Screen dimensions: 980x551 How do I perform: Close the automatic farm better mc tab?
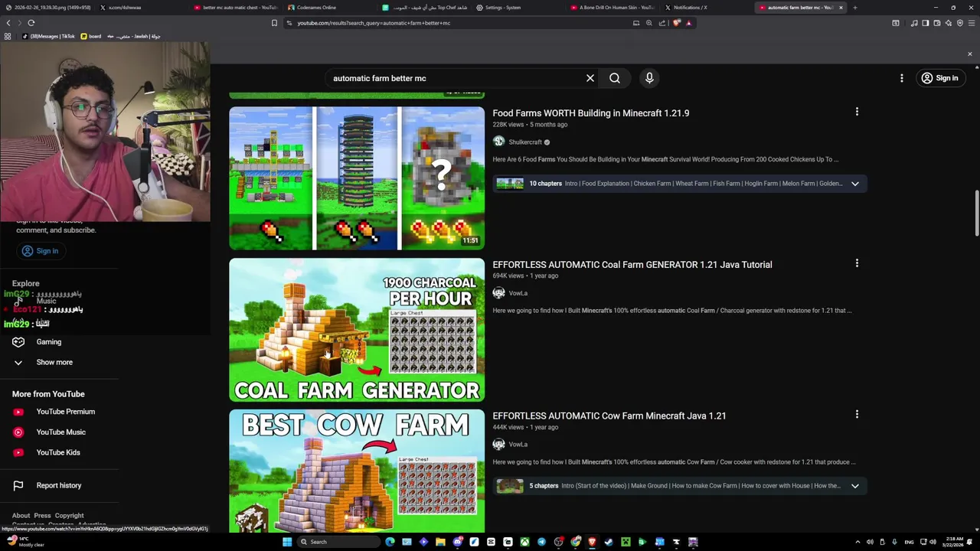(841, 8)
